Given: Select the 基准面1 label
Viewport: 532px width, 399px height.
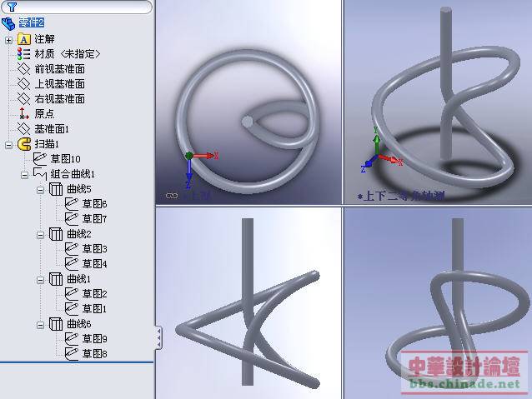Looking at the screenshot, I should [x=52, y=129].
